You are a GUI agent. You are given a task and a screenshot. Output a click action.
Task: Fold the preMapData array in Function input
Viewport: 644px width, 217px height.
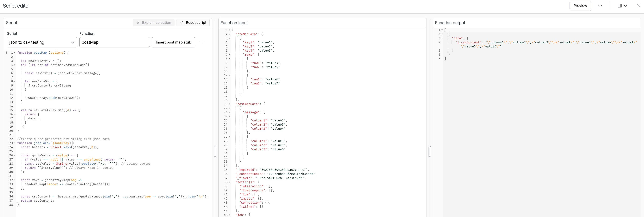(x=230, y=34)
